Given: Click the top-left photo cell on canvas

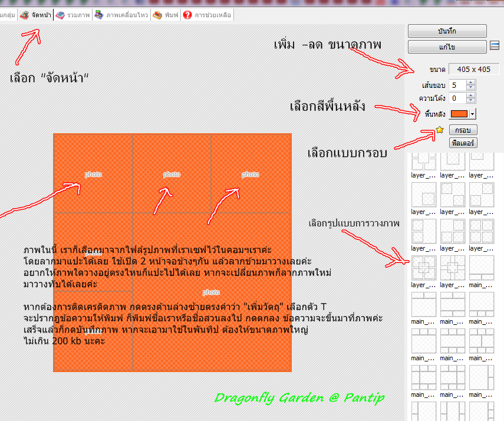Looking at the screenshot, I should tap(93, 173).
